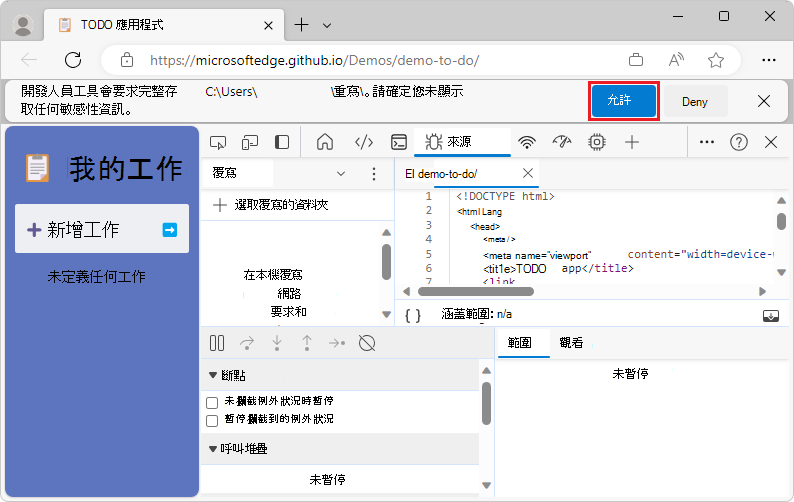Click 選取覆寫的資料夾 button

(271, 205)
